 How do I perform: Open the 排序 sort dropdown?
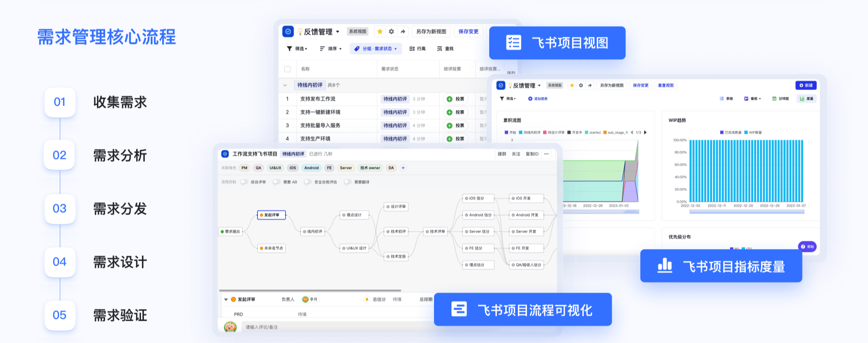point(331,48)
